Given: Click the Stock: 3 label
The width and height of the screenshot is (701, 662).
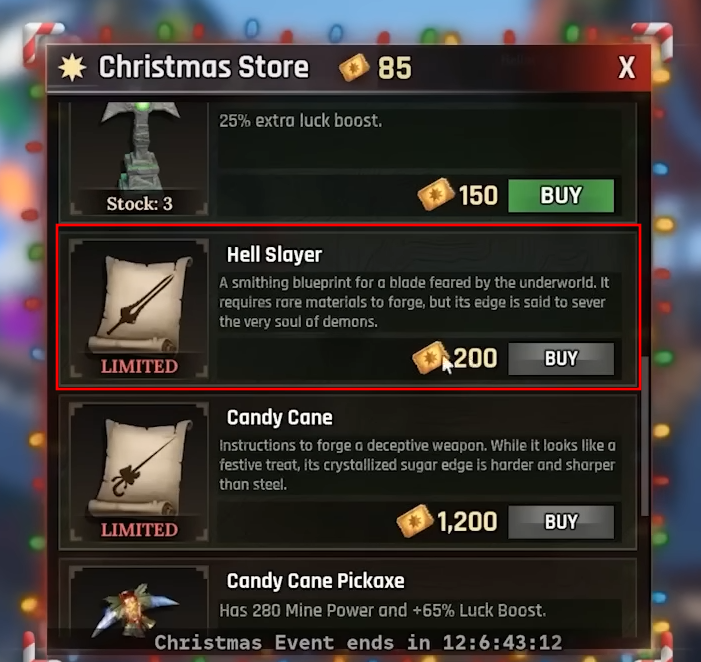Looking at the screenshot, I should pos(139,204).
